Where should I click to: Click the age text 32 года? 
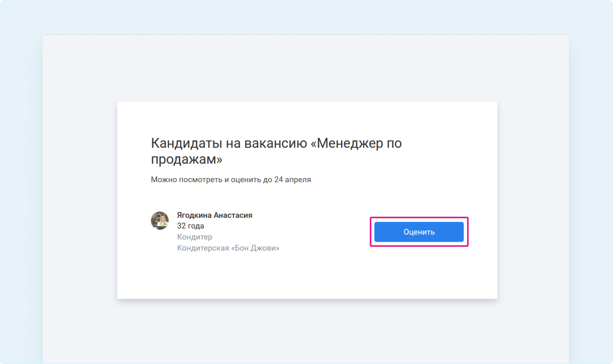pyautogui.click(x=191, y=226)
